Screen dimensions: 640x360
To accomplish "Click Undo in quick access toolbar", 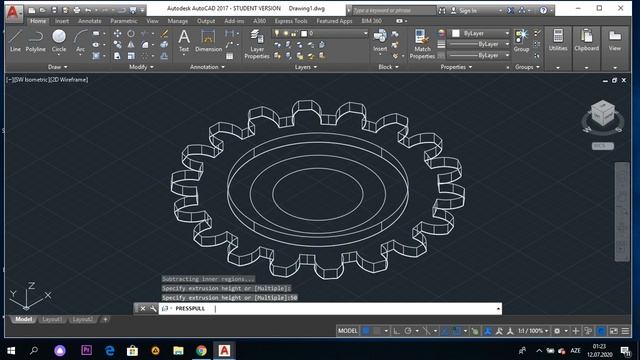I will coord(88,10).
